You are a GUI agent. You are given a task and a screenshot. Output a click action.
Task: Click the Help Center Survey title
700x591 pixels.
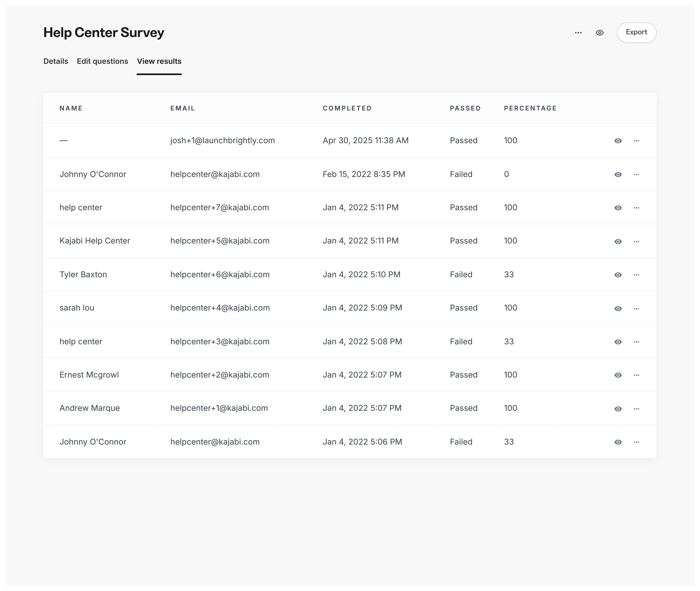(x=103, y=32)
